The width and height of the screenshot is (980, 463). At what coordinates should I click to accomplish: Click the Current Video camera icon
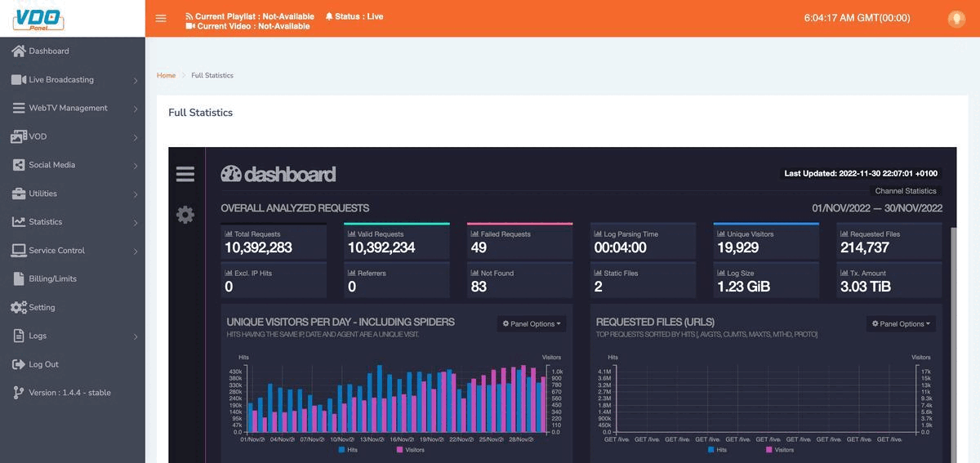click(190, 26)
